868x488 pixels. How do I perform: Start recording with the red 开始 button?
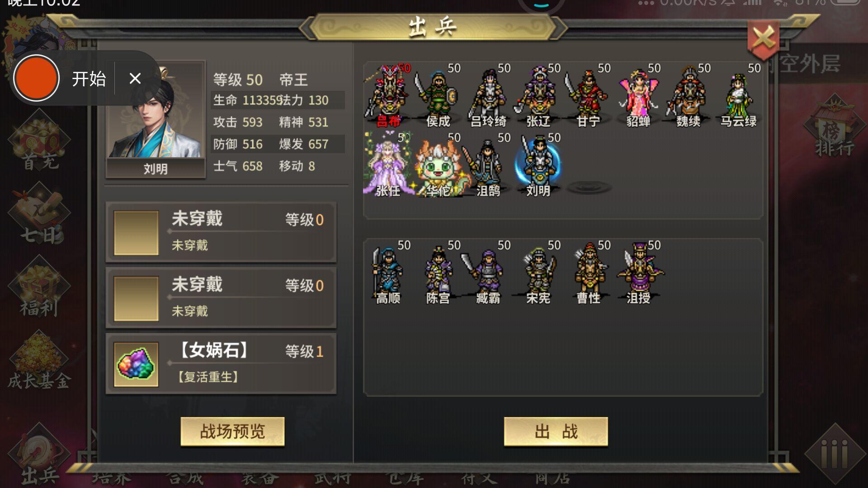tap(36, 78)
